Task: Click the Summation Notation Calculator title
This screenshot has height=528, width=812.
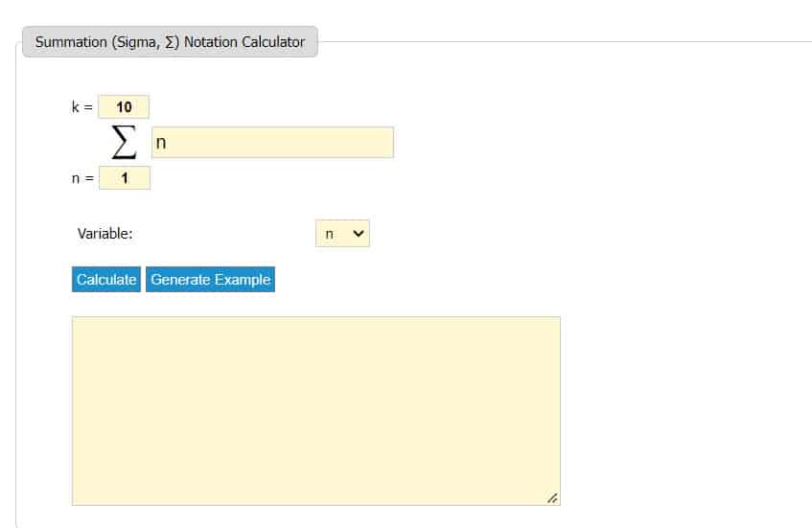Action: [x=170, y=42]
